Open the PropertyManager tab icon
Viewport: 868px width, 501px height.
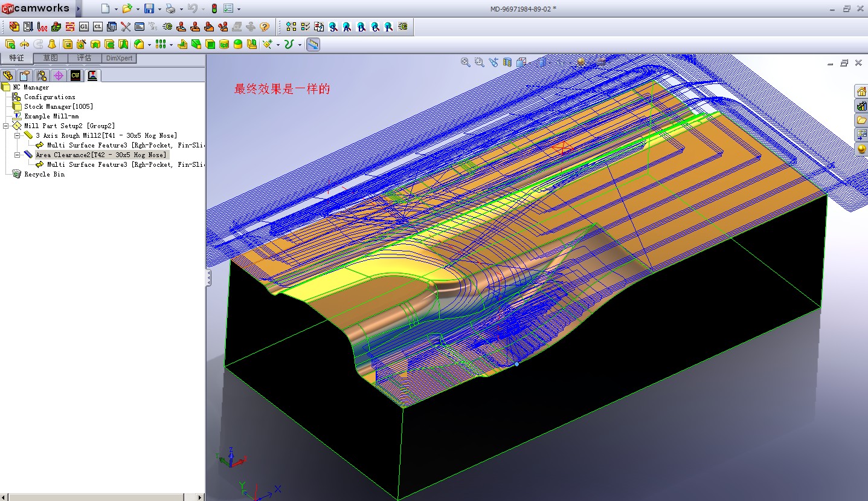[24, 76]
